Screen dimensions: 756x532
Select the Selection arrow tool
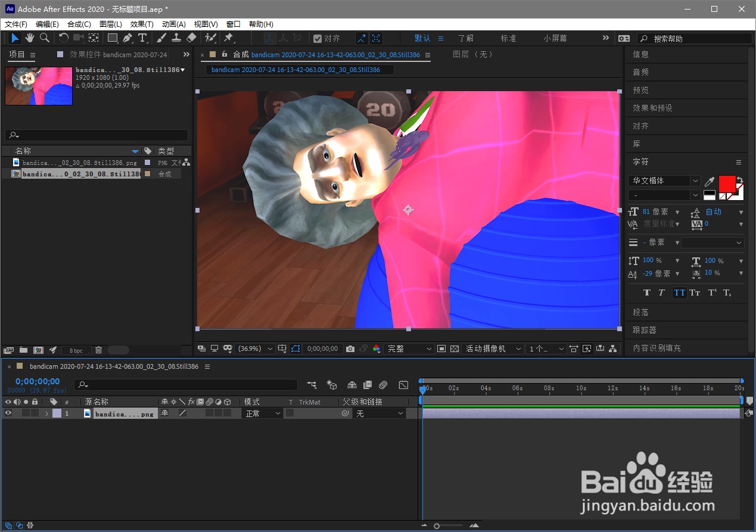pyautogui.click(x=15, y=38)
